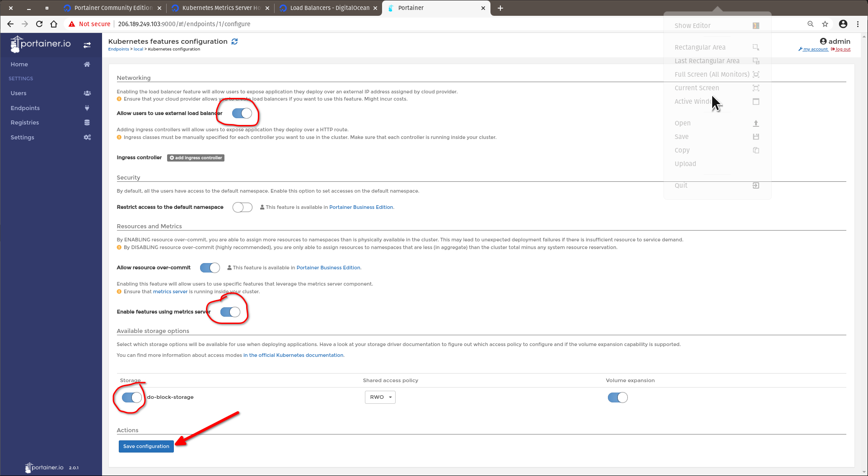Click the Available storage options heading
868x476 pixels.
(x=153, y=331)
